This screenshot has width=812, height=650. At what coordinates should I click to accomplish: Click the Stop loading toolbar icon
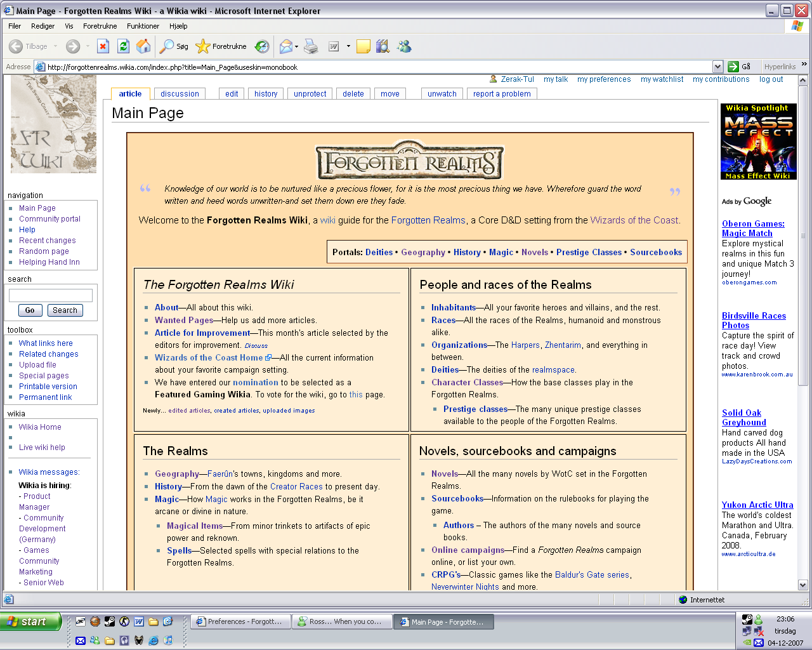[103, 46]
